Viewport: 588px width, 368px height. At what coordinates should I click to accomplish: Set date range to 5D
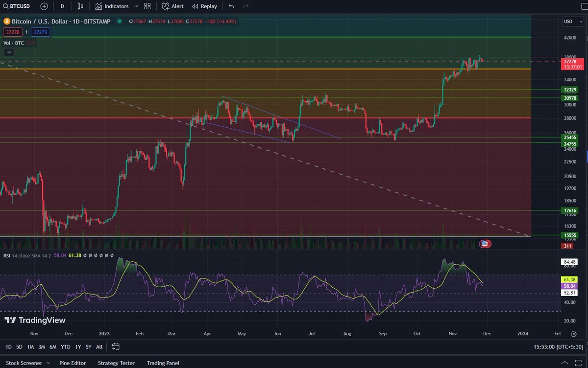tap(19, 346)
